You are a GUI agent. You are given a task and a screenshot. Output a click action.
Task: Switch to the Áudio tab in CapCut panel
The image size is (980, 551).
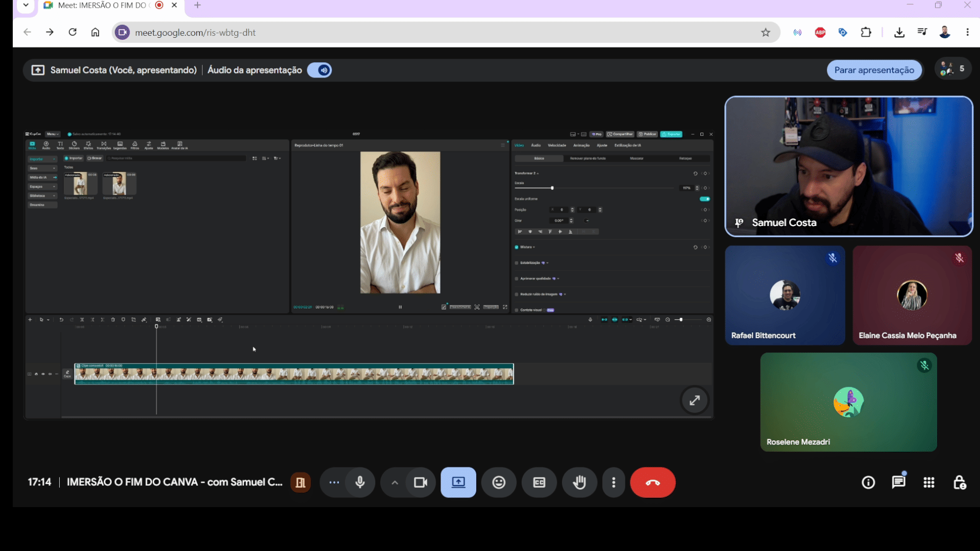[x=536, y=145]
